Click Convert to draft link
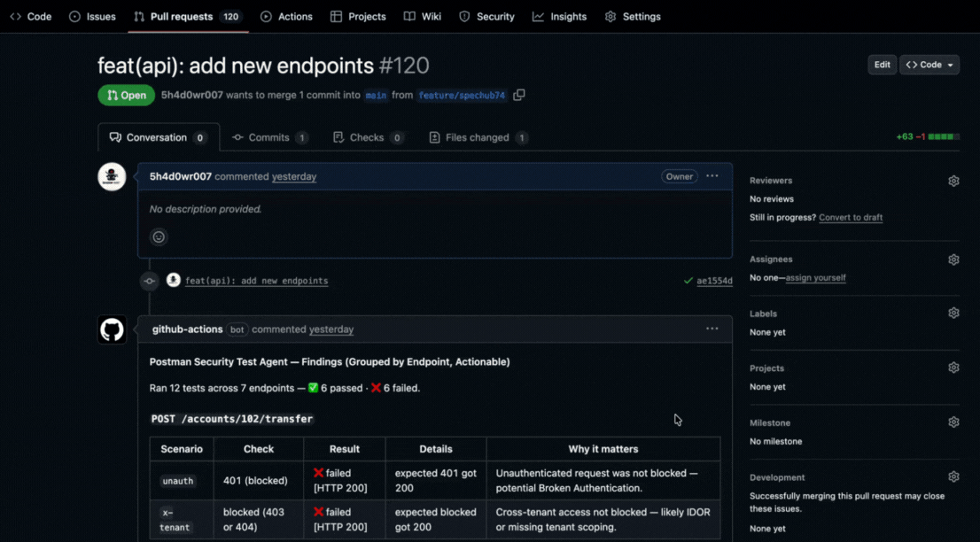 coord(851,217)
